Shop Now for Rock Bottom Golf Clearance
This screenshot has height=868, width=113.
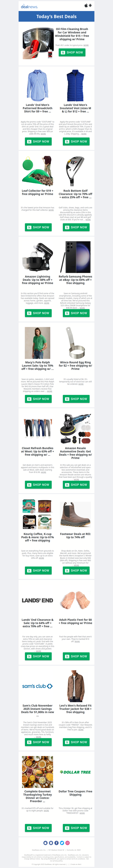(76, 227)
